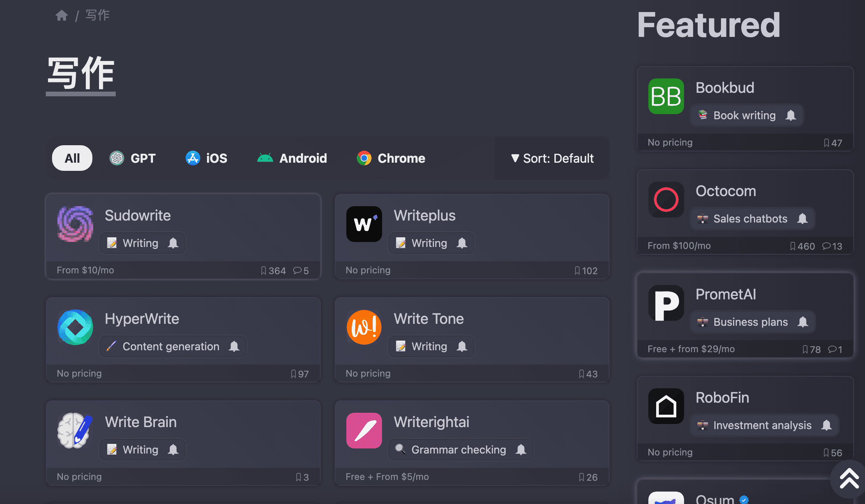Click the Grammar checking tag on Writerightai

(458, 450)
